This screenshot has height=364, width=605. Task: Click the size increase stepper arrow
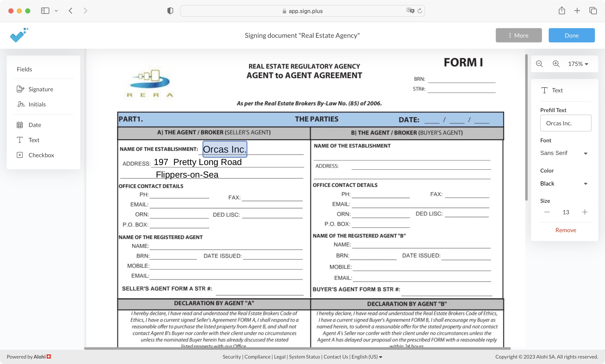click(585, 212)
